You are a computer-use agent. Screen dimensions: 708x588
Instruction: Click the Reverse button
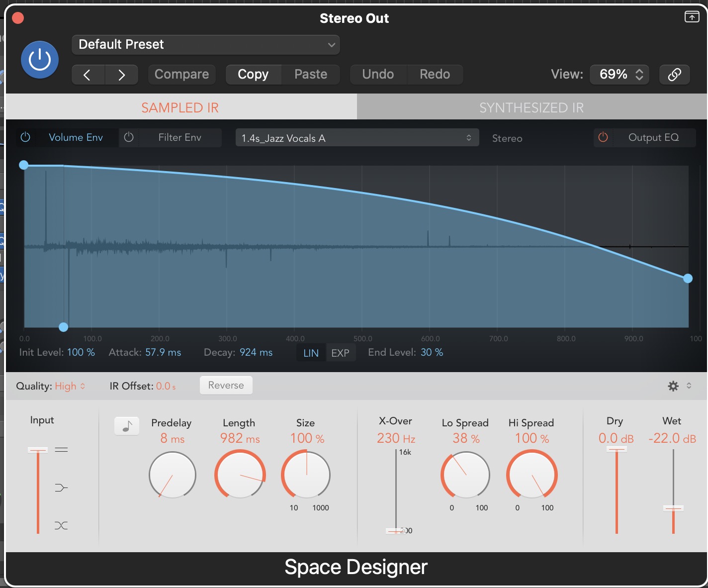(226, 386)
